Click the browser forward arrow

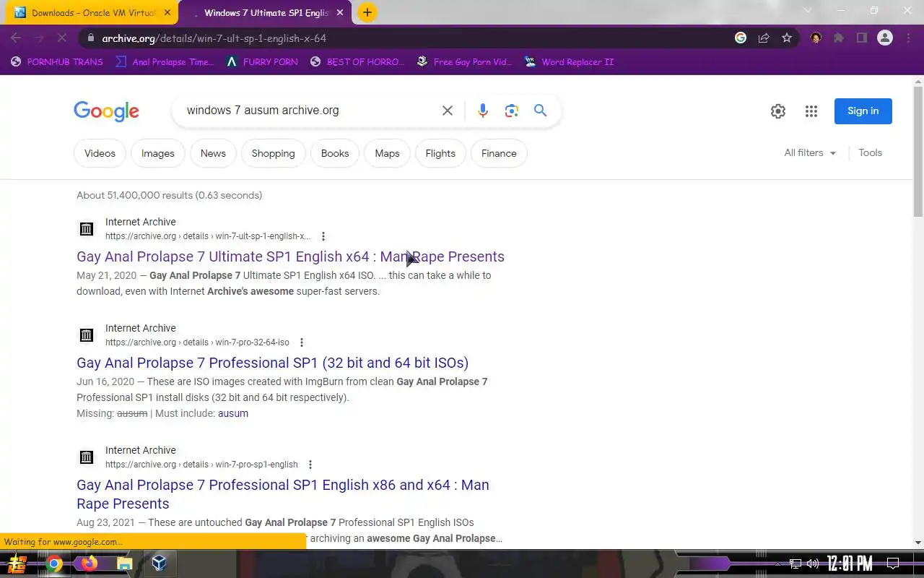pos(39,38)
